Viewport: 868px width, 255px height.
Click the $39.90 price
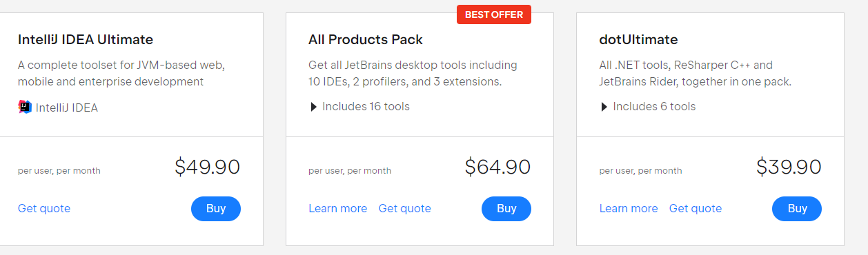coord(789,167)
